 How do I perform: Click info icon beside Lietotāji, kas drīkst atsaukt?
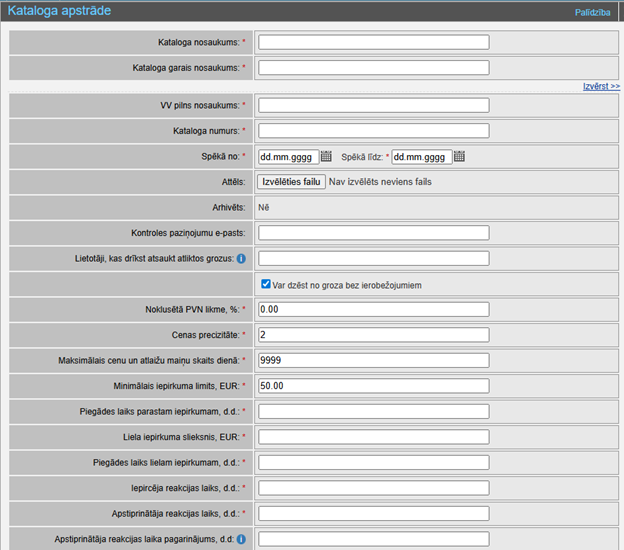pyautogui.click(x=242, y=259)
